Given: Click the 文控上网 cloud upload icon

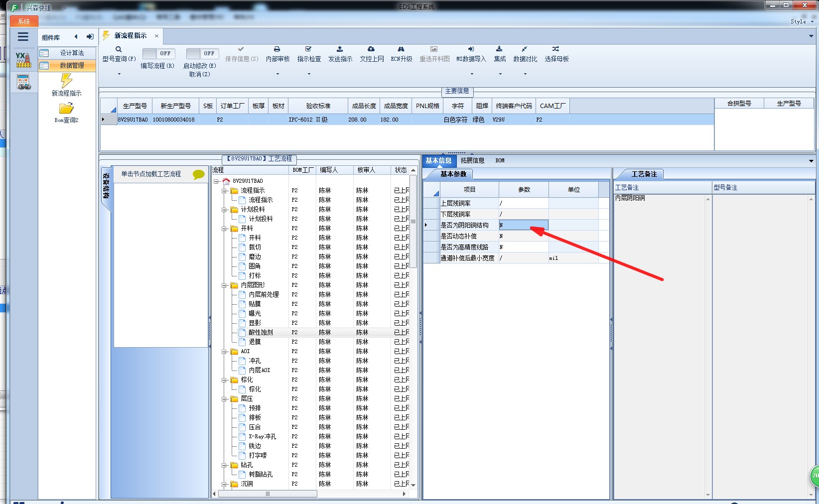Looking at the screenshot, I should tap(371, 49).
